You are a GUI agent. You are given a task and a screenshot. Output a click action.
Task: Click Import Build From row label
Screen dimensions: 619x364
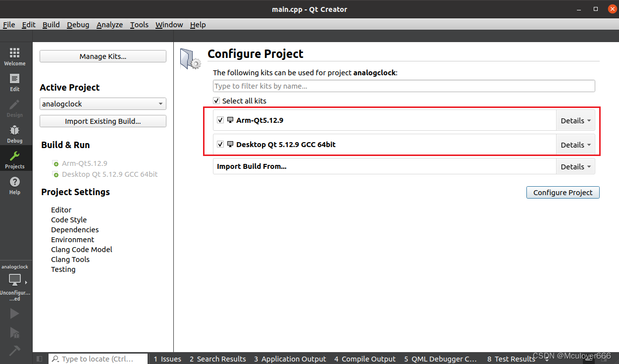pos(252,166)
